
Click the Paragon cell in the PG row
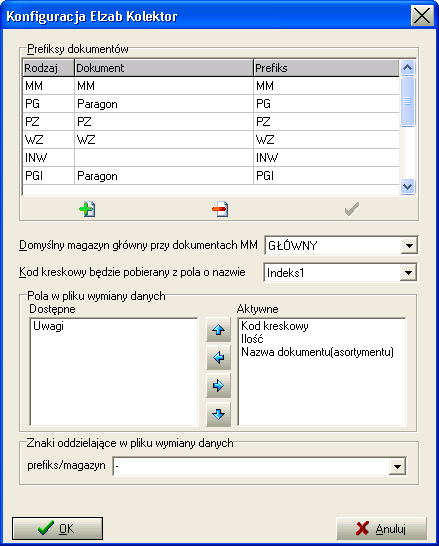(x=164, y=104)
